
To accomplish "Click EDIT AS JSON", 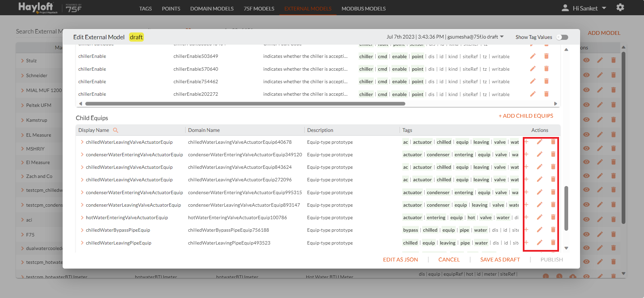I will pos(401,259).
